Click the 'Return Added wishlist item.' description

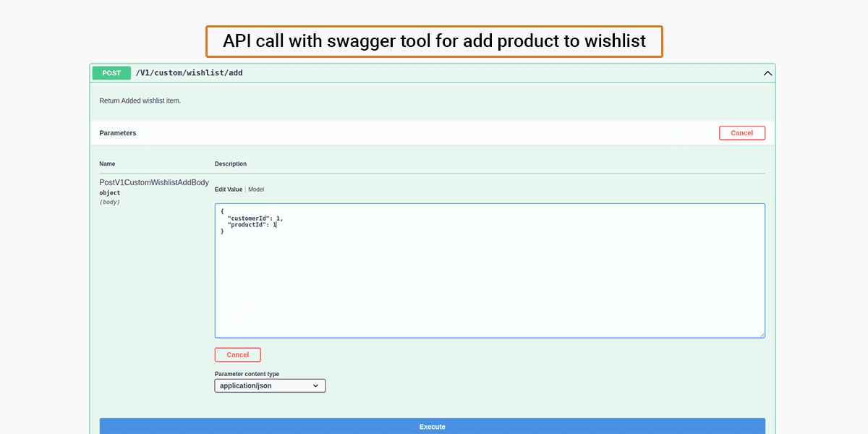pos(140,101)
